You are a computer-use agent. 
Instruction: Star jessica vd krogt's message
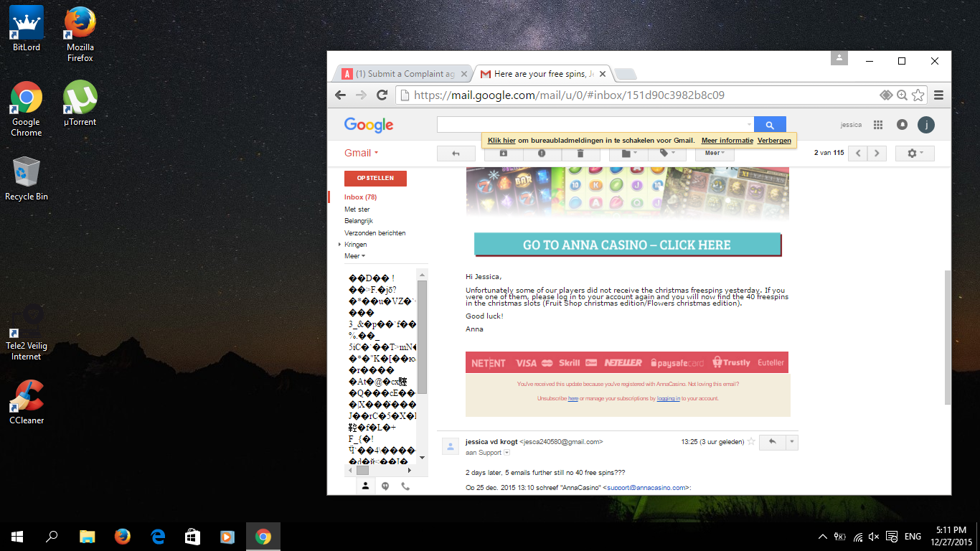pos(751,442)
